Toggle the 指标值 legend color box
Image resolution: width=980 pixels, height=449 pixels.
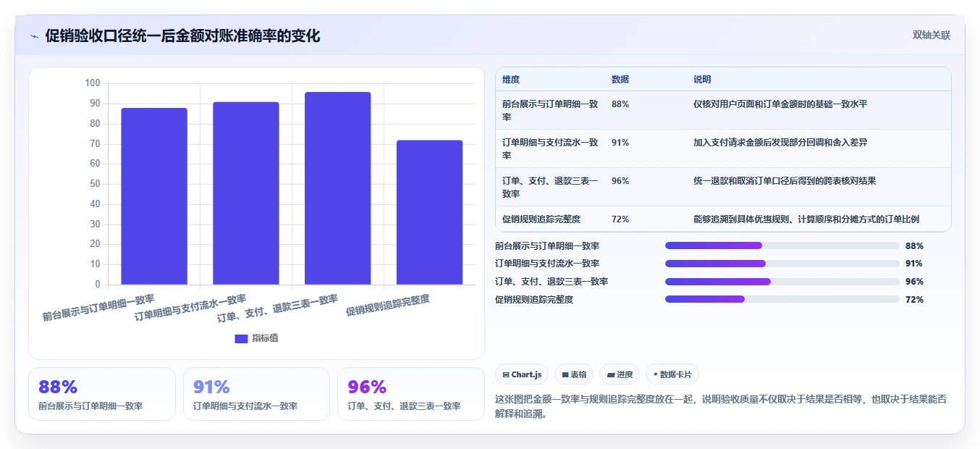pyautogui.click(x=241, y=338)
